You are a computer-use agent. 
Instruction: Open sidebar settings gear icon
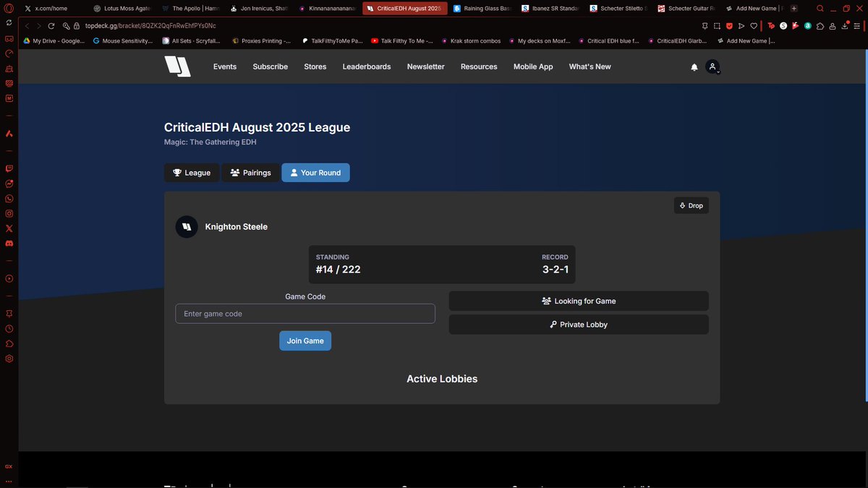coord(9,359)
